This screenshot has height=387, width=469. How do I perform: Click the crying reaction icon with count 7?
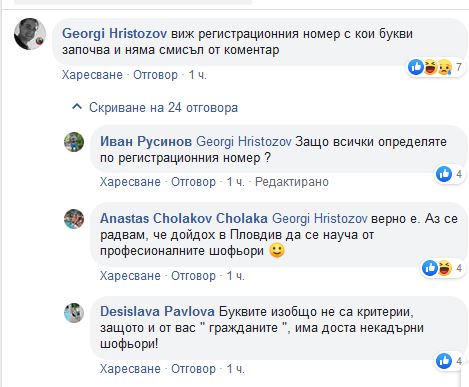pos(445,68)
